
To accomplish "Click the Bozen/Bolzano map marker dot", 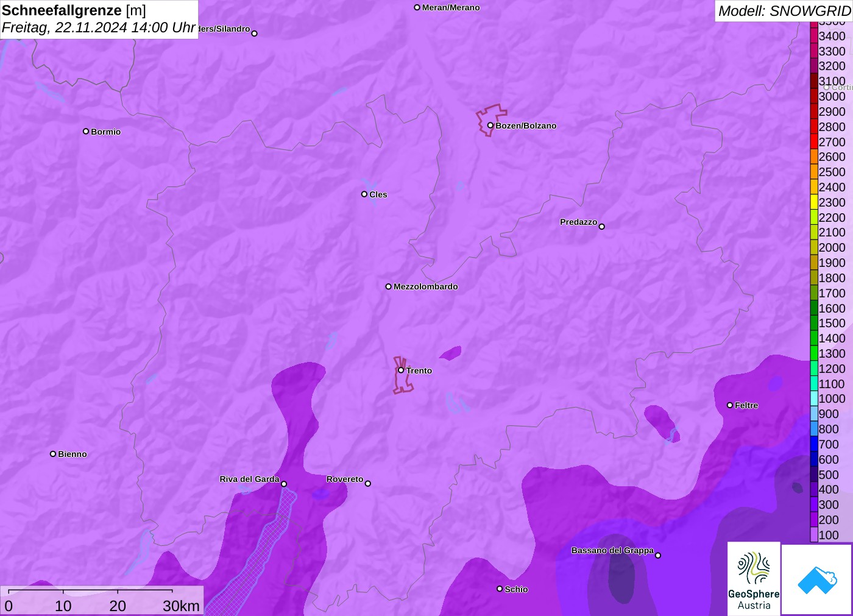I will click(490, 126).
